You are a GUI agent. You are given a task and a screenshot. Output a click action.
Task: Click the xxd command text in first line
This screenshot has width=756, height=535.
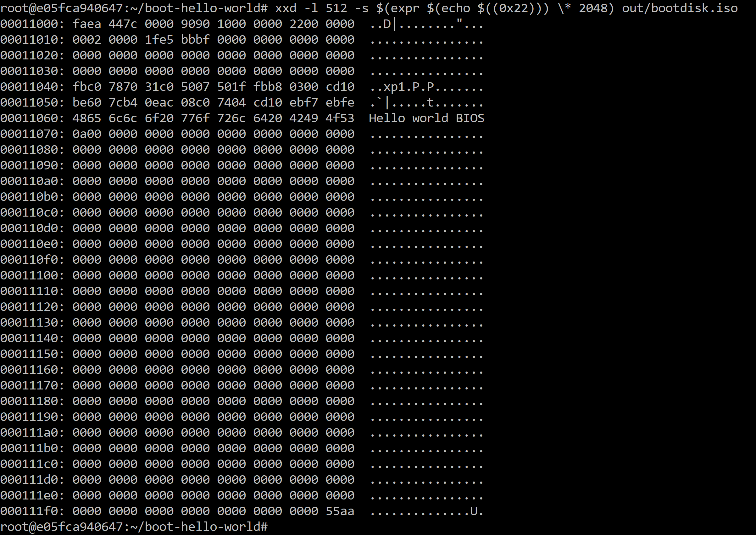coord(286,8)
